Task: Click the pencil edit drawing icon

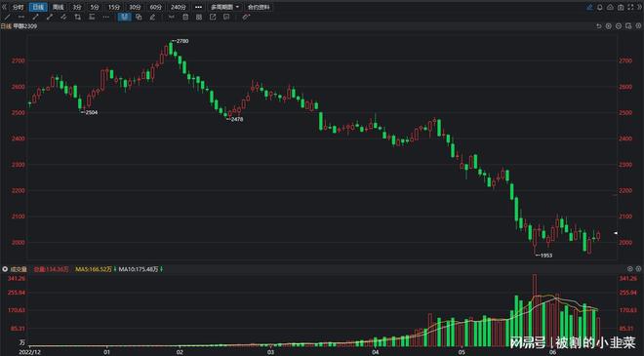Action: tap(153, 18)
